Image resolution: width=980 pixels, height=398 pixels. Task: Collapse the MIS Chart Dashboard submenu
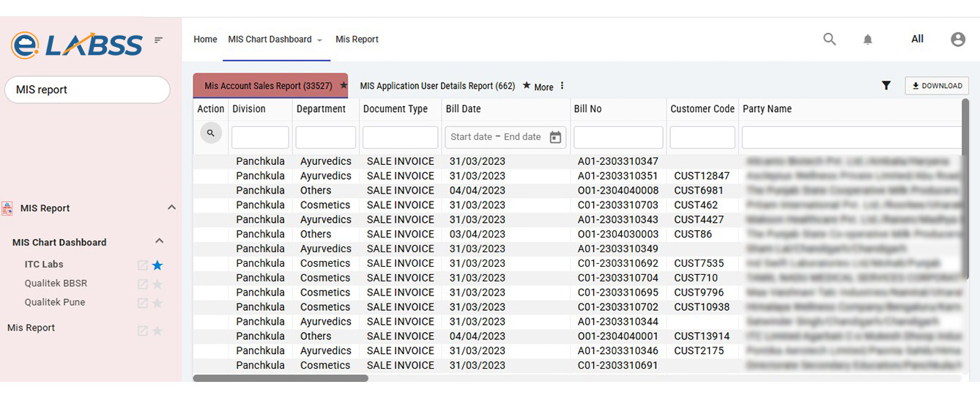pos(159,242)
